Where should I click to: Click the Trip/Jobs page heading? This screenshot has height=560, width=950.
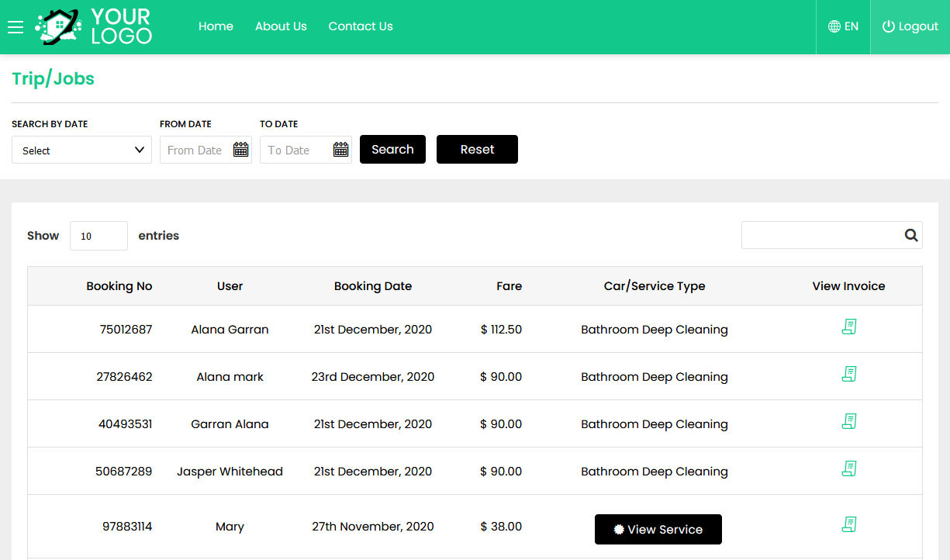[x=54, y=79]
